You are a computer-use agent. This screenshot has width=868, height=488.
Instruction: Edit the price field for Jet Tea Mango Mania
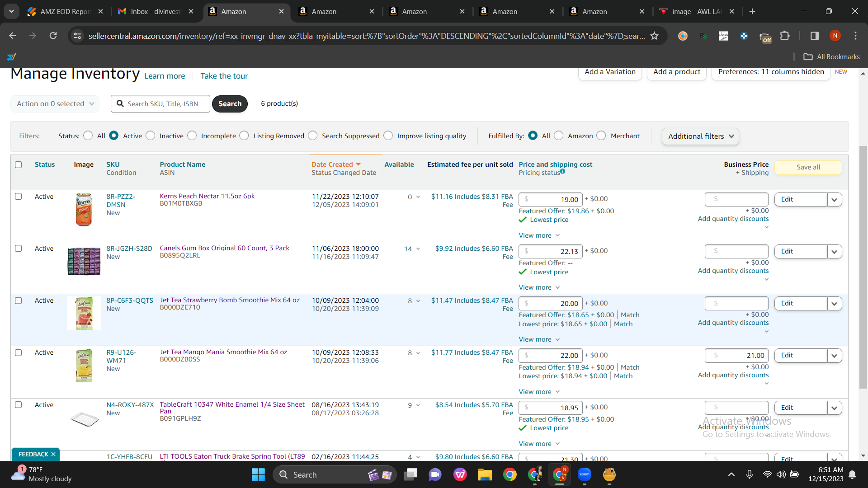point(551,356)
